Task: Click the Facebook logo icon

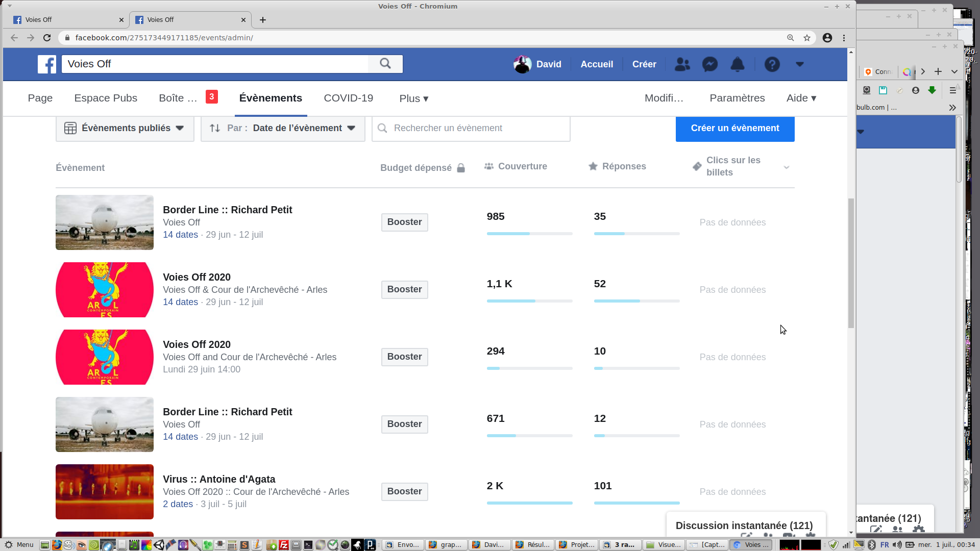Action: point(47,64)
